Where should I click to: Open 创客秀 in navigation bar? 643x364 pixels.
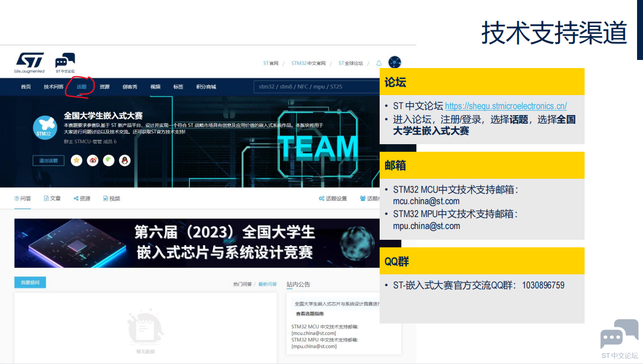130,87
